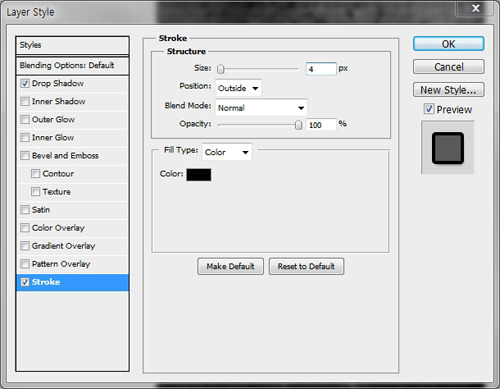Open the Satin settings label
The height and width of the screenshot is (389, 500).
(41, 210)
